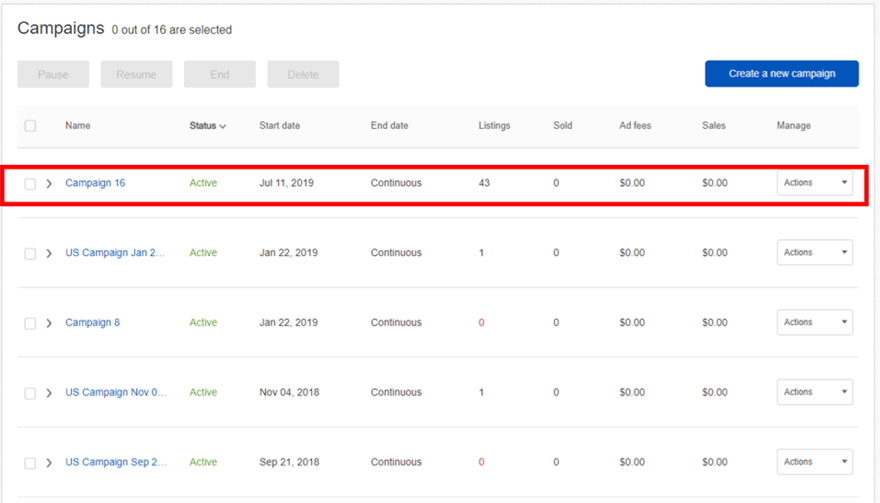
Task: Open Actions dropdown for US Campaign Sep 2...
Action: click(815, 461)
